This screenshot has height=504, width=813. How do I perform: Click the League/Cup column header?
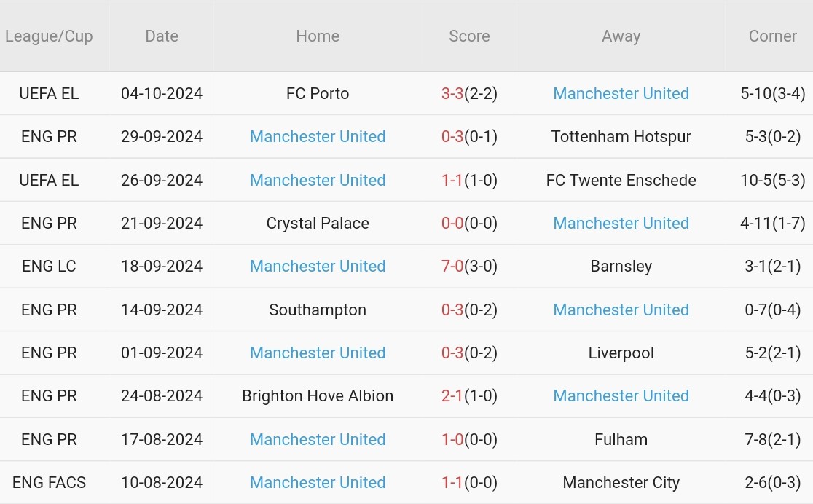49,36
